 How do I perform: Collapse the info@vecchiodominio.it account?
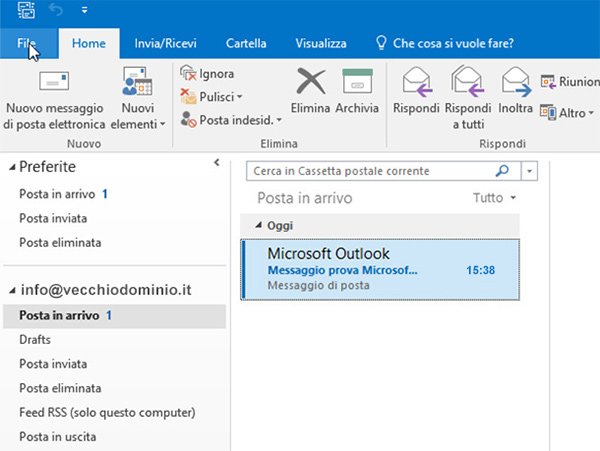pyautogui.click(x=12, y=291)
